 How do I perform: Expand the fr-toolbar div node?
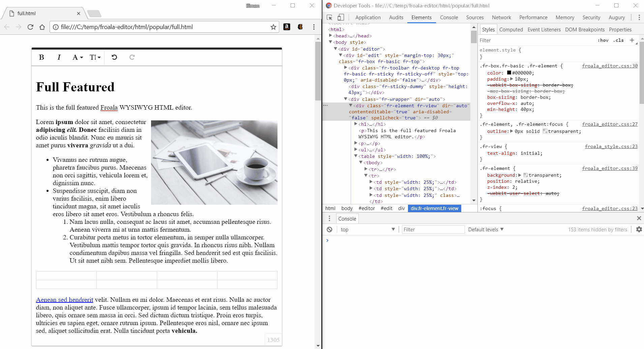point(346,67)
